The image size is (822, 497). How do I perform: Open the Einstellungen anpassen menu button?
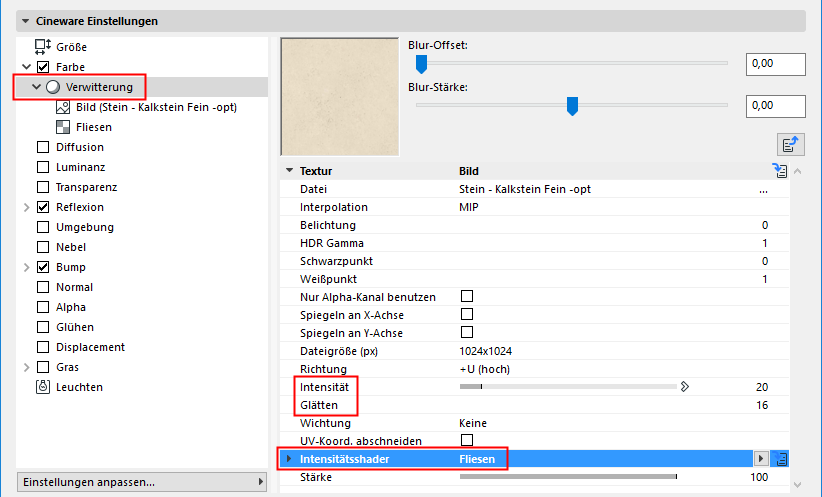pyautogui.click(x=142, y=482)
